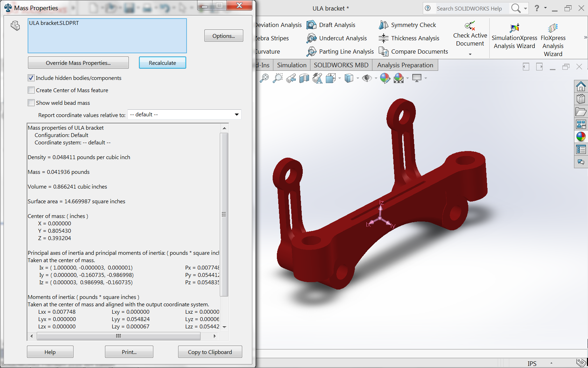
Task: Click the Print... button
Action: [129, 352]
